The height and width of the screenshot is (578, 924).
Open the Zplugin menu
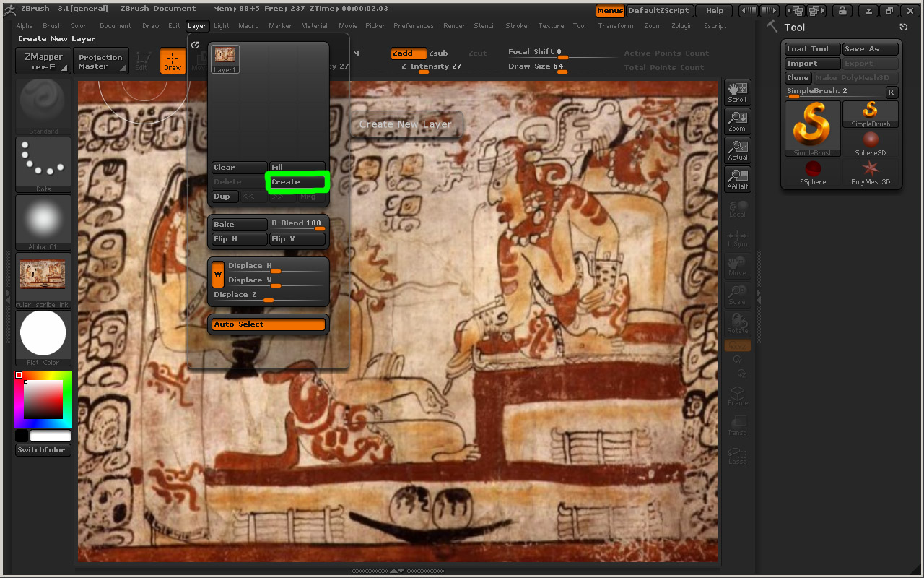683,25
